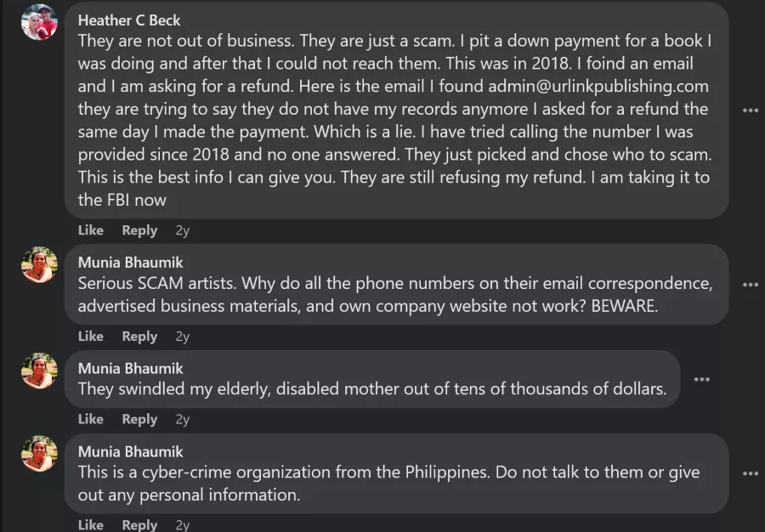This screenshot has height=532, width=765.
Task: Open options menu for Heather C Beck's comment
Action: point(750,110)
